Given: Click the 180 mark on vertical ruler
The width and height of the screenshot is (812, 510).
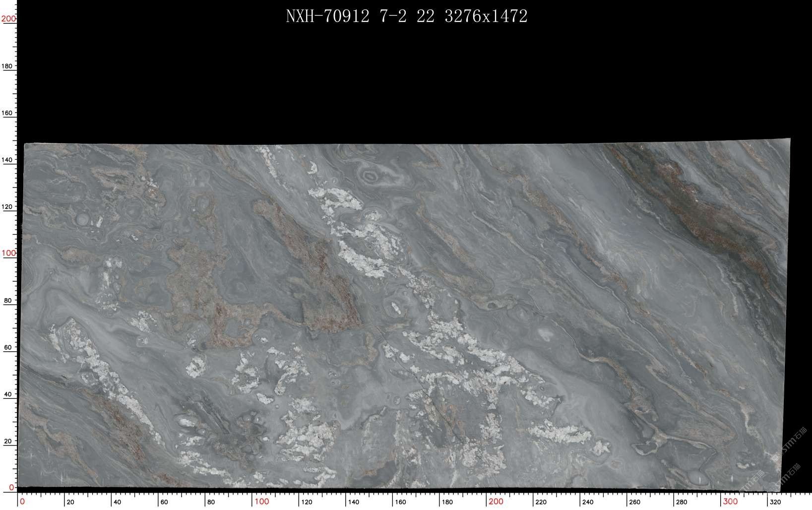Looking at the screenshot, I should point(7,66).
